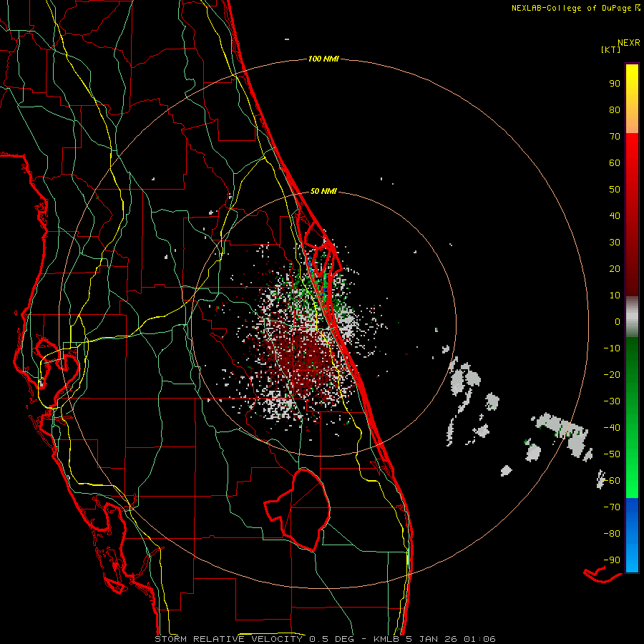Click the -70 value on velocity scale

612,507
